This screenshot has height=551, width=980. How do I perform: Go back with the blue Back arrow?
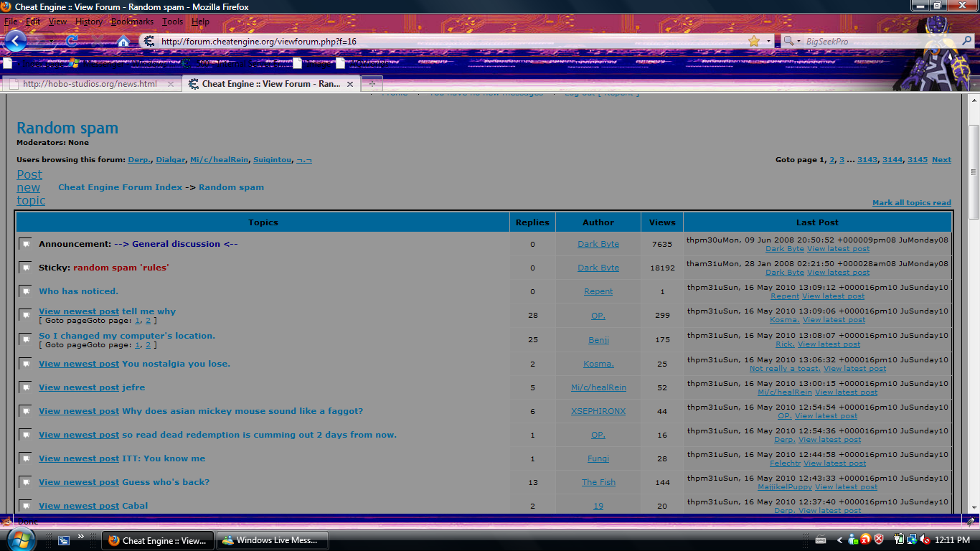(x=16, y=40)
